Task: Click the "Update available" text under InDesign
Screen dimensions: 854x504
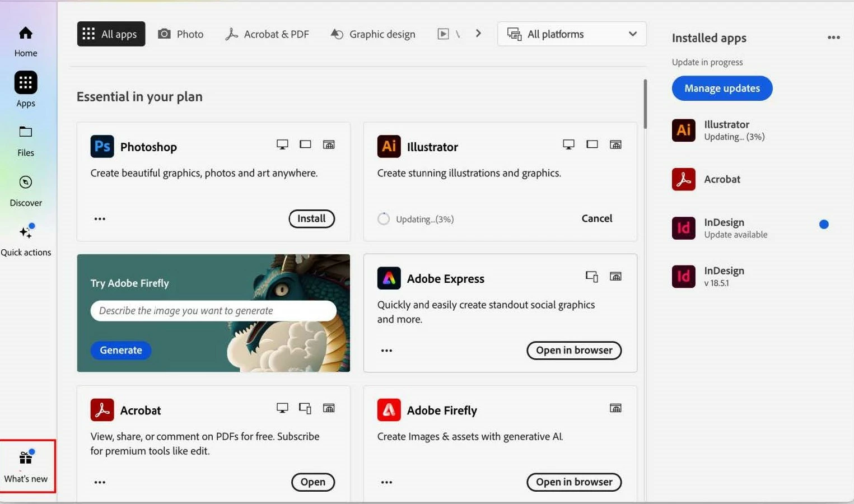Action: 735,235
